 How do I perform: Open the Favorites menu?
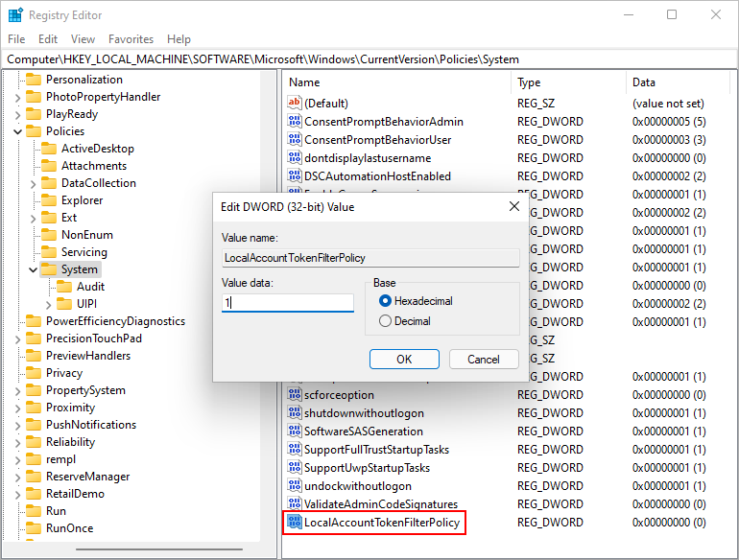(131, 38)
